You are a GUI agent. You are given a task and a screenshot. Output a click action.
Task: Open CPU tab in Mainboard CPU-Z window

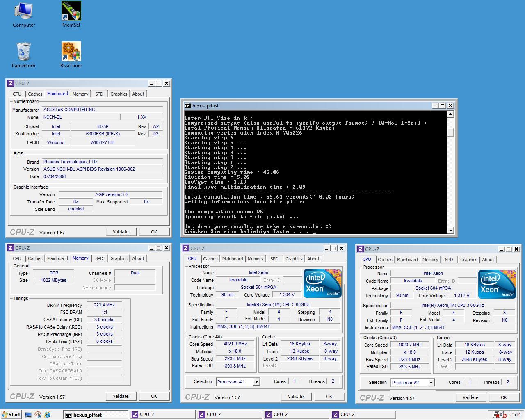(x=17, y=94)
